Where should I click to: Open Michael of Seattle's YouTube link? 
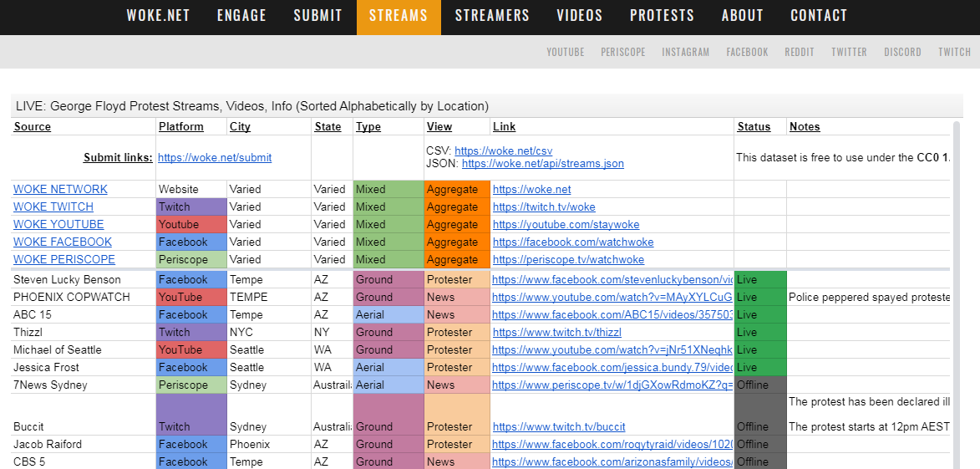[612, 349]
